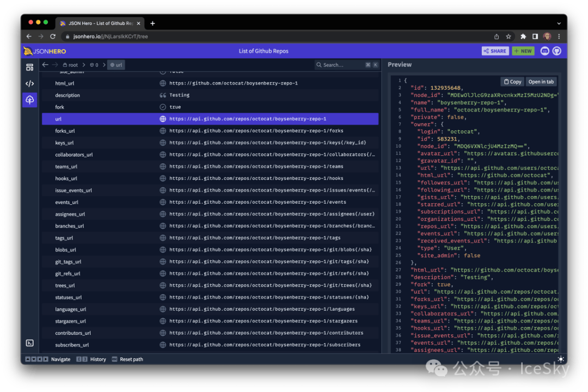This screenshot has width=588, height=392.
Task: Open the Chrome three-dot menu
Action: pos(559,36)
